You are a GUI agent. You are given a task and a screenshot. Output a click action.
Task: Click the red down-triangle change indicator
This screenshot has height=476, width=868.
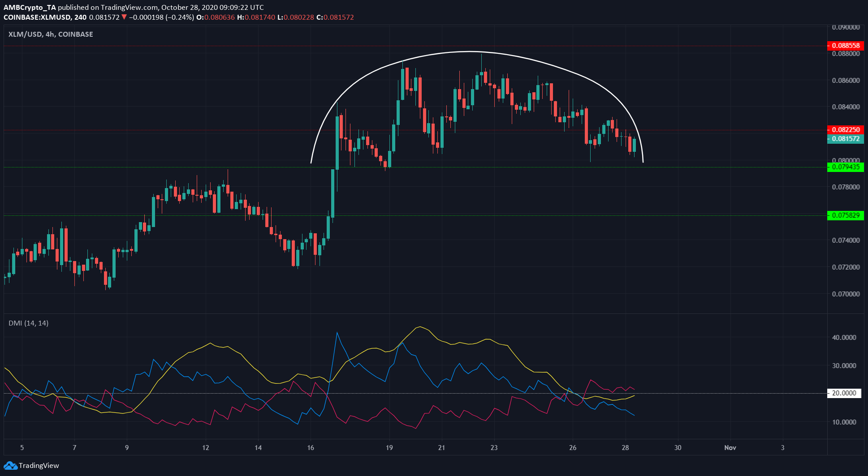pyautogui.click(x=124, y=17)
